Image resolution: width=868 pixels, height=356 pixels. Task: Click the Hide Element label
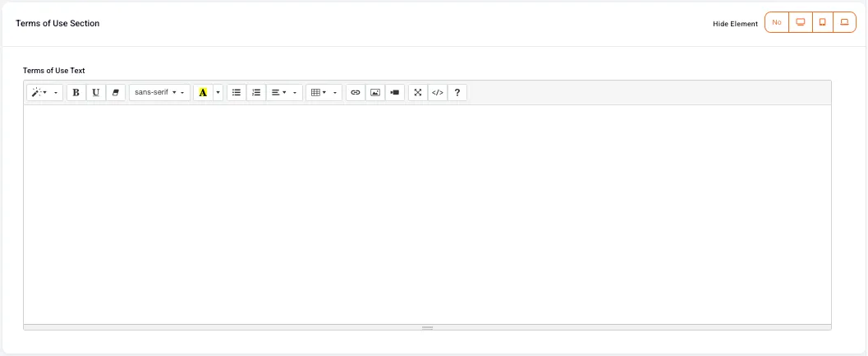coord(735,24)
